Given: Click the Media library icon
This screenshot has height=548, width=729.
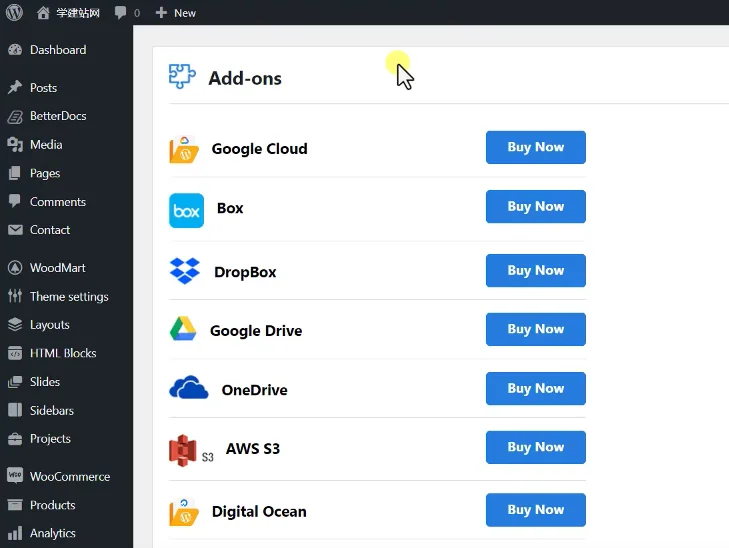Looking at the screenshot, I should (x=15, y=145).
